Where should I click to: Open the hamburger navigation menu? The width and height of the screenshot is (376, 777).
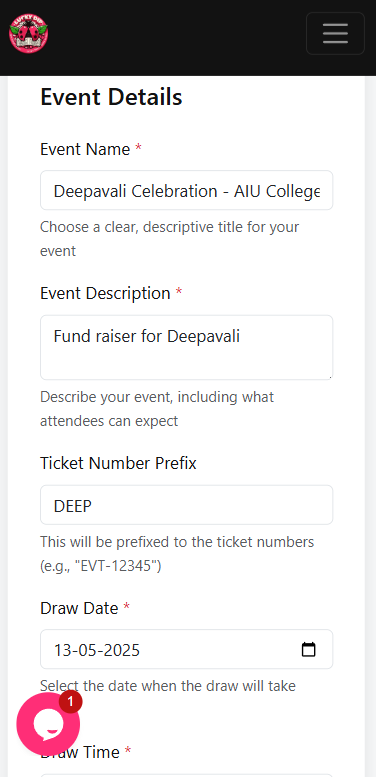pyautogui.click(x=335, y=33)
